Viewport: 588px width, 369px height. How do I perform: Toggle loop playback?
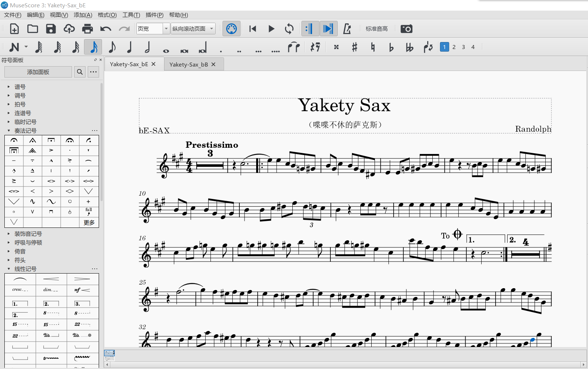click(289, 29)
